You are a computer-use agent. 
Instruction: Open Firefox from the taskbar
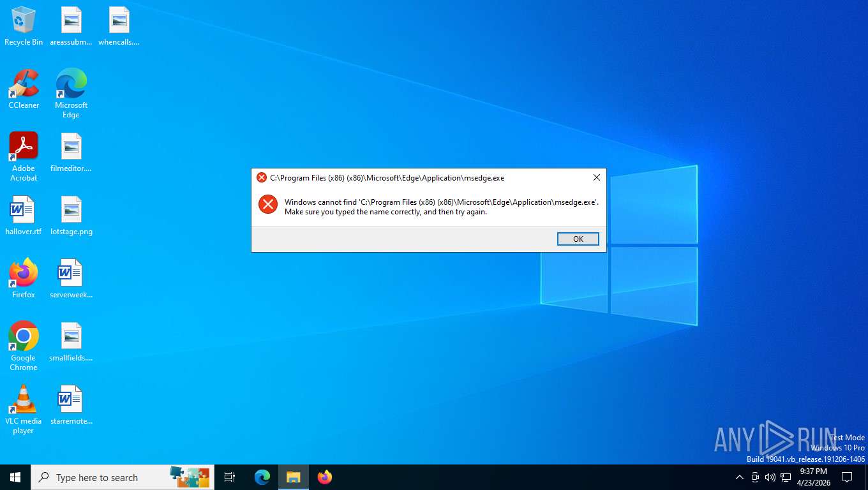(x=325, y=477)
